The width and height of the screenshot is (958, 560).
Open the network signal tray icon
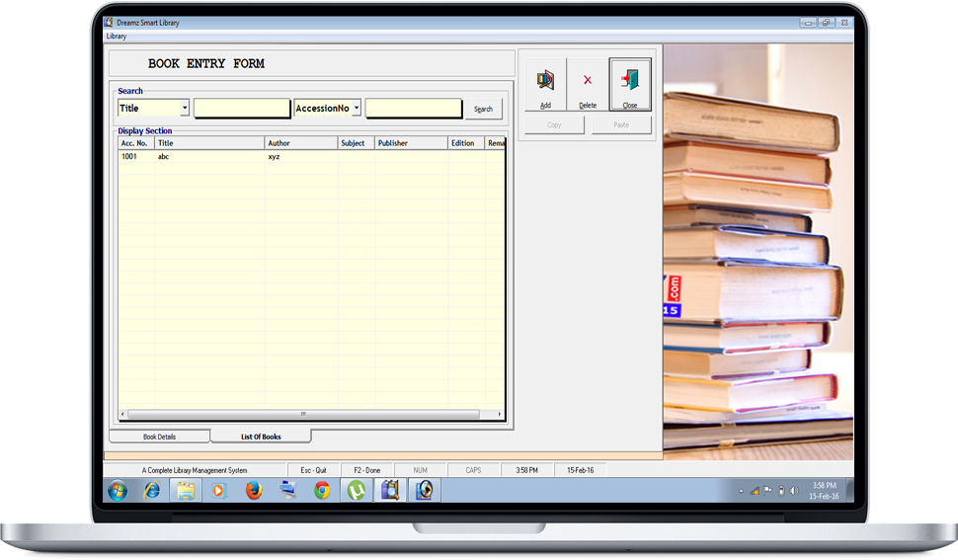756,491
